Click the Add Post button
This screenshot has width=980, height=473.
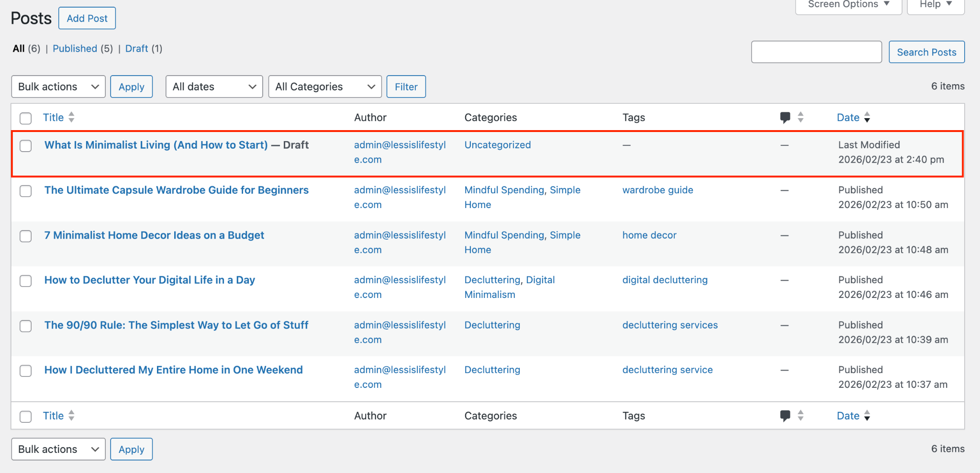click(x=87, y=18)
